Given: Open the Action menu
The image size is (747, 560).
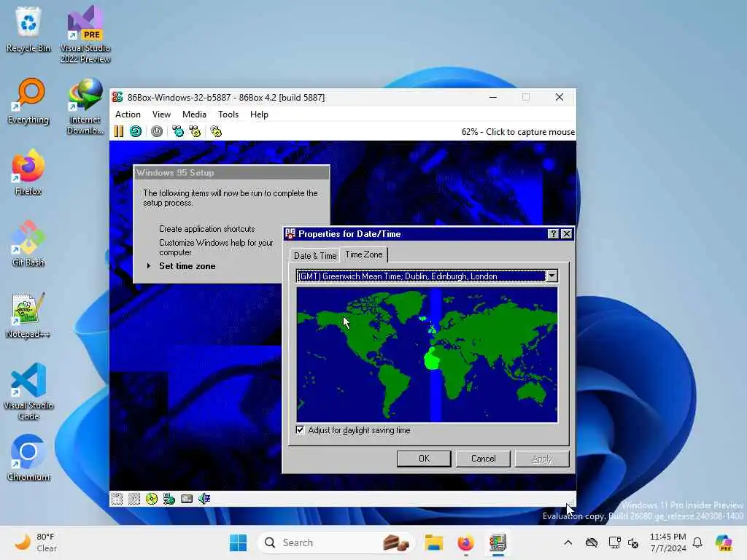Looking at the screenshot, I should tap(128, 114).
